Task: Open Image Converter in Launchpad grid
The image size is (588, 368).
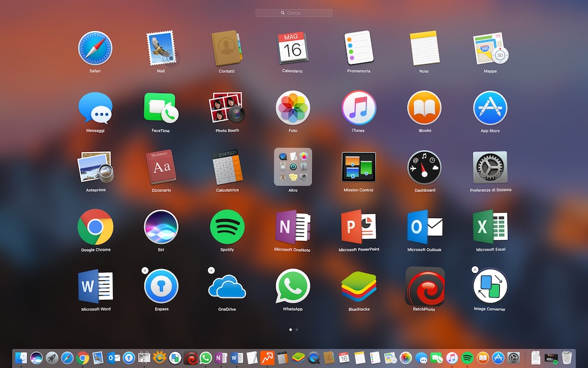Action: [x=490, y=286]
